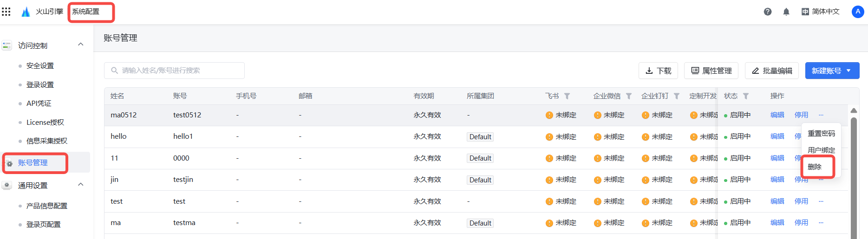Filter the 企业微信 column

(629, 96)
